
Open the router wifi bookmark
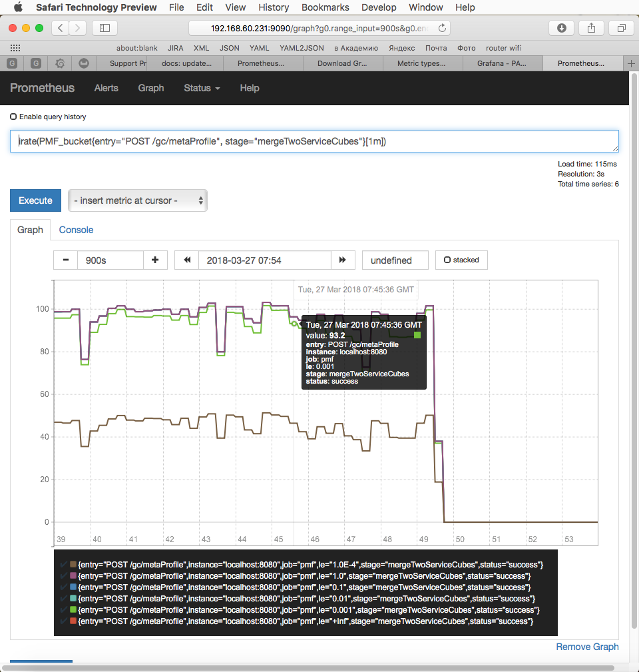click(504, 48)
